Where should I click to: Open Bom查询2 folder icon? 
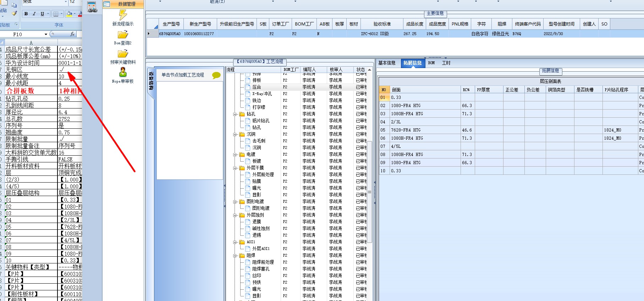tap(123, 34)
